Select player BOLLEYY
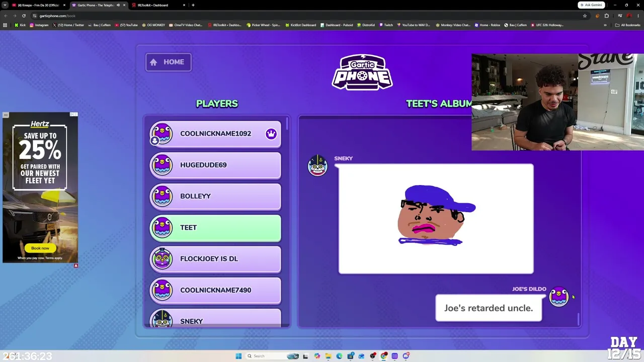Image resolution: width=644 pixels, height=362 pixels. click(215, 196)
